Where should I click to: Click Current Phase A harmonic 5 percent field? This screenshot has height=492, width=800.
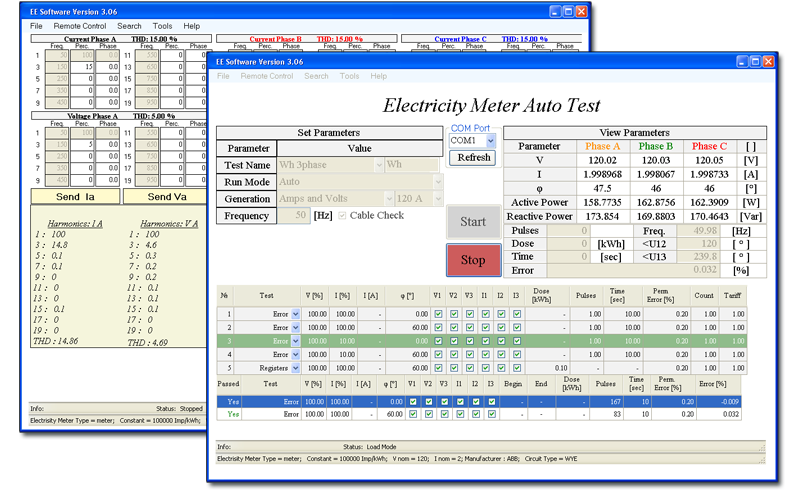(x=82, y=79)
